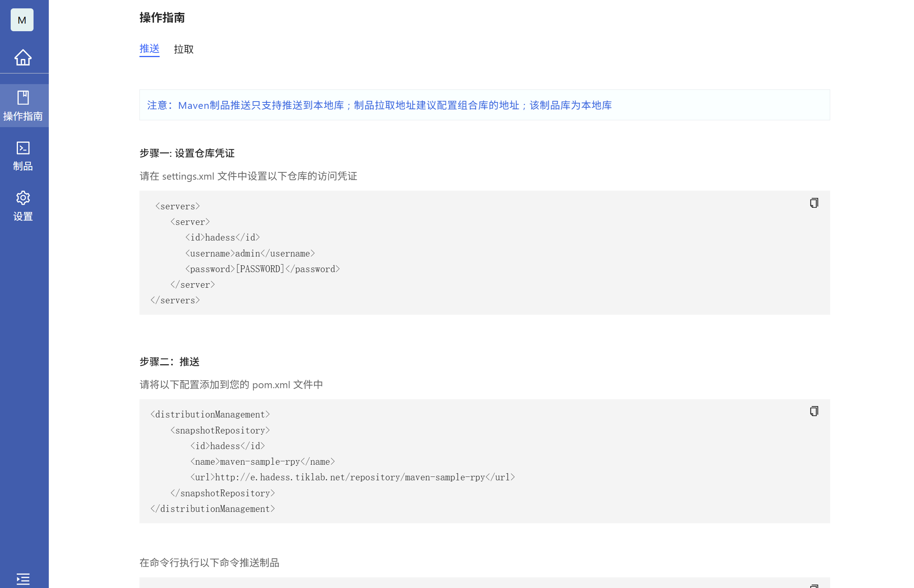This screenshot has height=588, width=914.
Task: Expand the sidebar using bottom menu icon
Action: coord(23,579)
